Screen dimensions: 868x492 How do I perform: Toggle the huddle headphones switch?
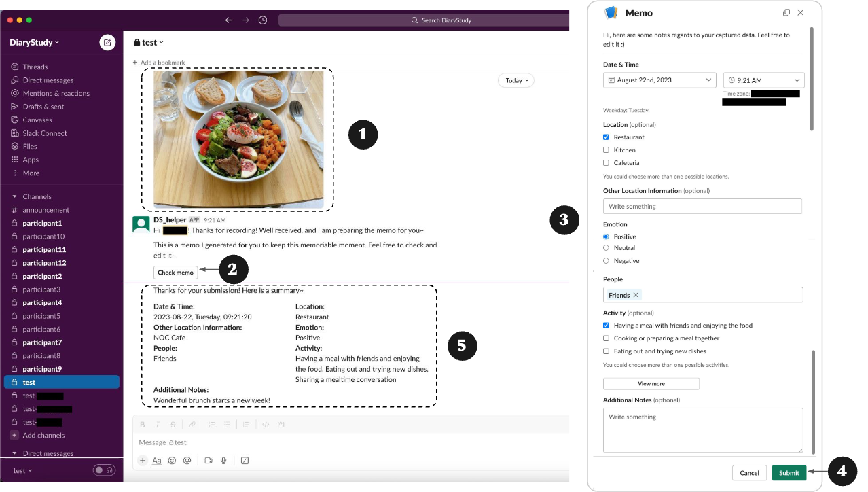click(104, 470)
